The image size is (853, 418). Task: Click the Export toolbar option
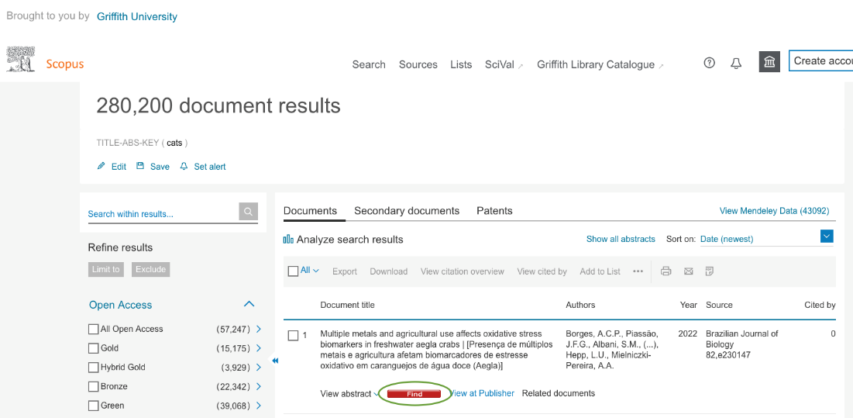pos(344,271)
